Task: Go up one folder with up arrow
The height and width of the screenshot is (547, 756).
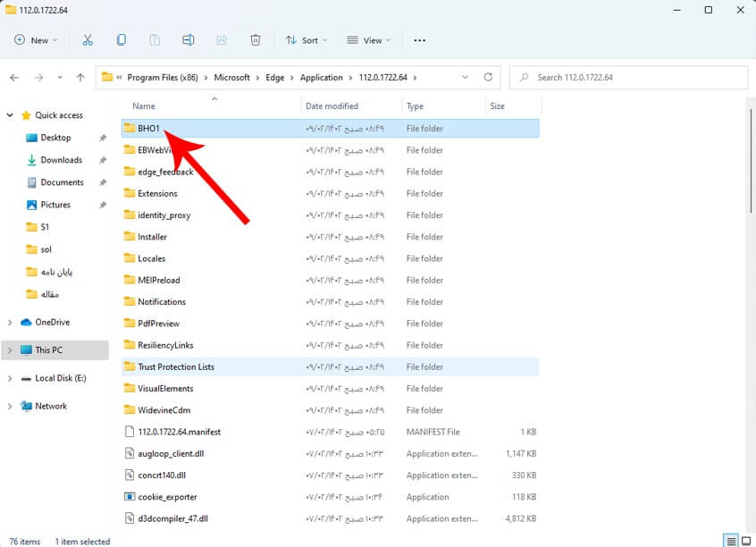Action: tap(80, 78)
